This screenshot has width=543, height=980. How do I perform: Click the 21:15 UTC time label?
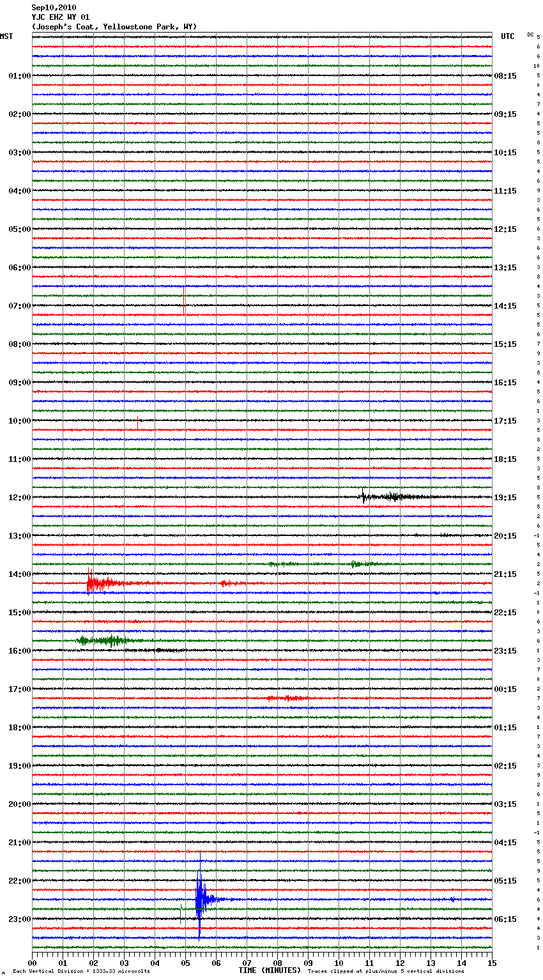pos(505,574)
